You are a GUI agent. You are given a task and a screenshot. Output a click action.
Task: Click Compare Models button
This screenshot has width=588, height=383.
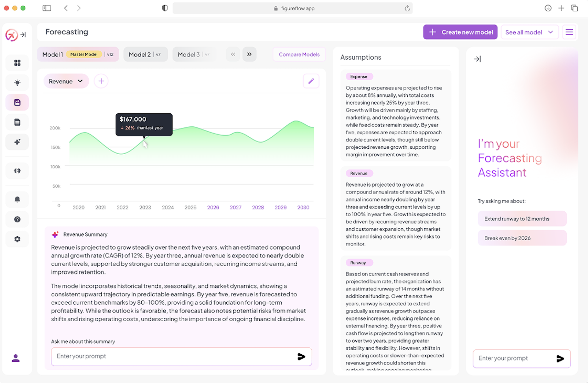299,54
